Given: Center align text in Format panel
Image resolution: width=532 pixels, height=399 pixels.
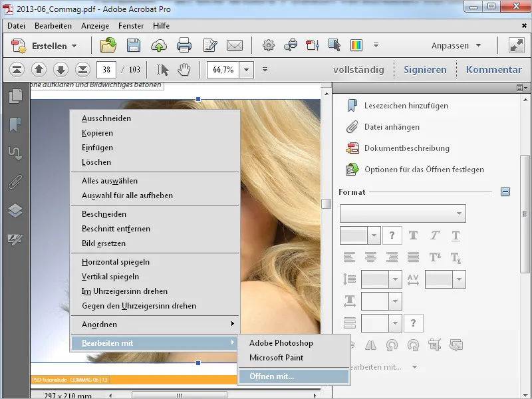Looking at the screenshot, I should pyautogui.click(x=370, y=257).
